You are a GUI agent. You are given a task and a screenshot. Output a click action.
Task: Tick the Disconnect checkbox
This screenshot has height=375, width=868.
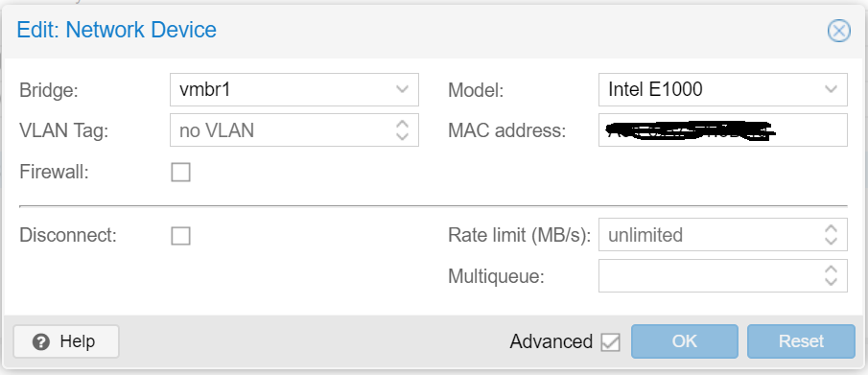pos(180,236)
